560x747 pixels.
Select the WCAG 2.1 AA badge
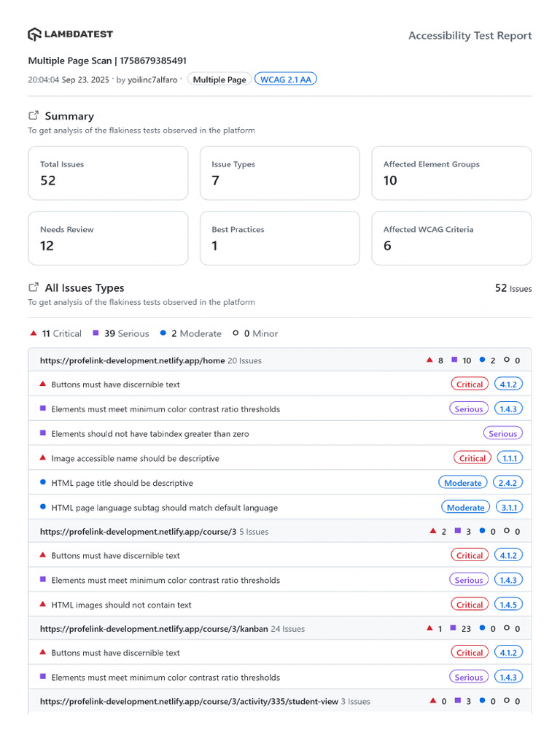(286, 80)
